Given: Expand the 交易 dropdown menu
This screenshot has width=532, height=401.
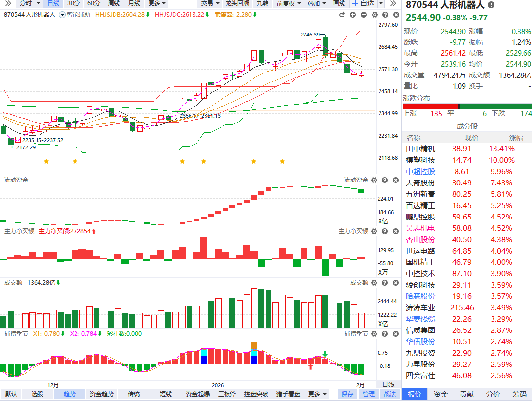Looking at the screenshot, I should tap(210, 3).
